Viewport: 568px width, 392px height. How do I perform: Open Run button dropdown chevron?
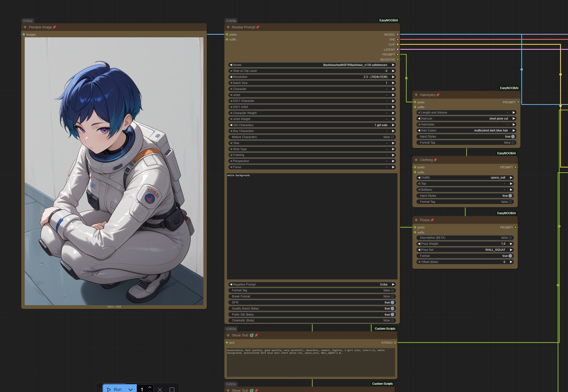point(131,390)
